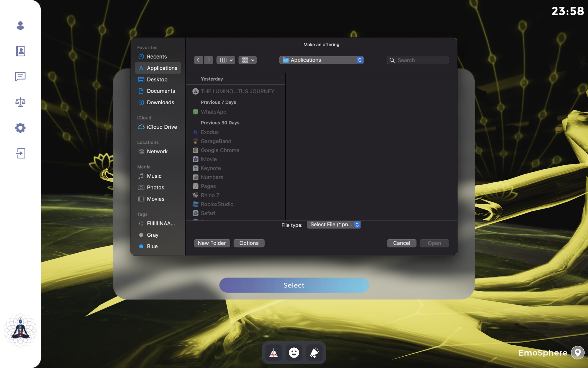Click the chakra meditation logo in sidebar
The width and height of the screenshot is (588, 368).
(x=20, y=330)
